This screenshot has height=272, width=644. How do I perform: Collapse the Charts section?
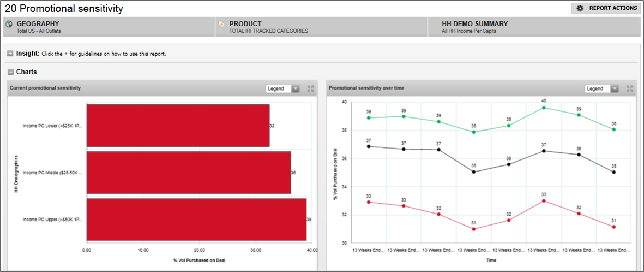(x=10, y=72)
